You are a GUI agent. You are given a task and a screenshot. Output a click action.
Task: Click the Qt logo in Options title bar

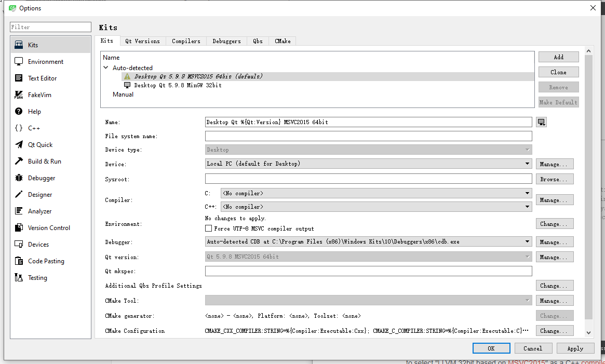[x=12, y=8]
